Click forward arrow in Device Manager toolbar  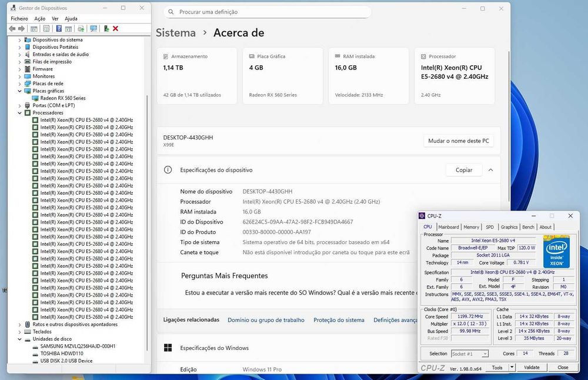click(x=21, y=28)
